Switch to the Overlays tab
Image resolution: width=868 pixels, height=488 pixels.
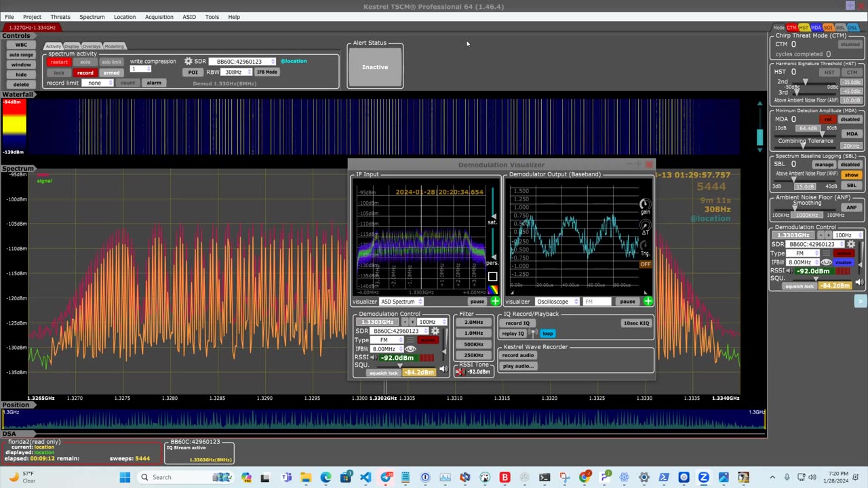(x=92, y=46)
